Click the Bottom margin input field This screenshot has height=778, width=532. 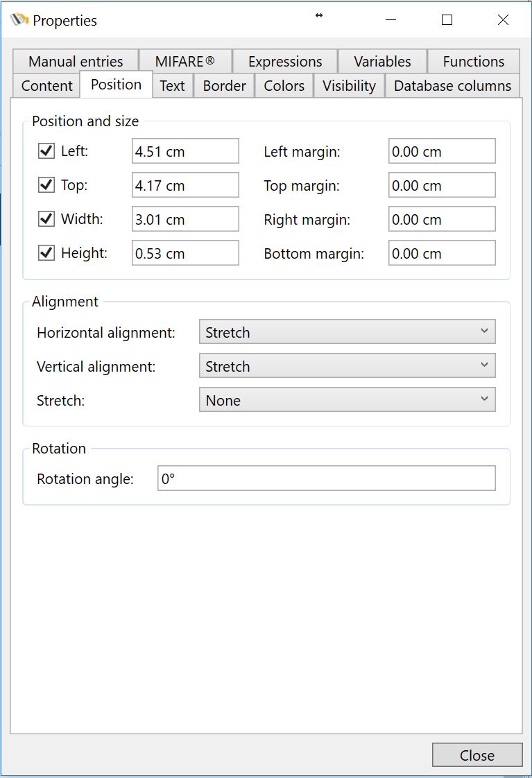point(442,252)
